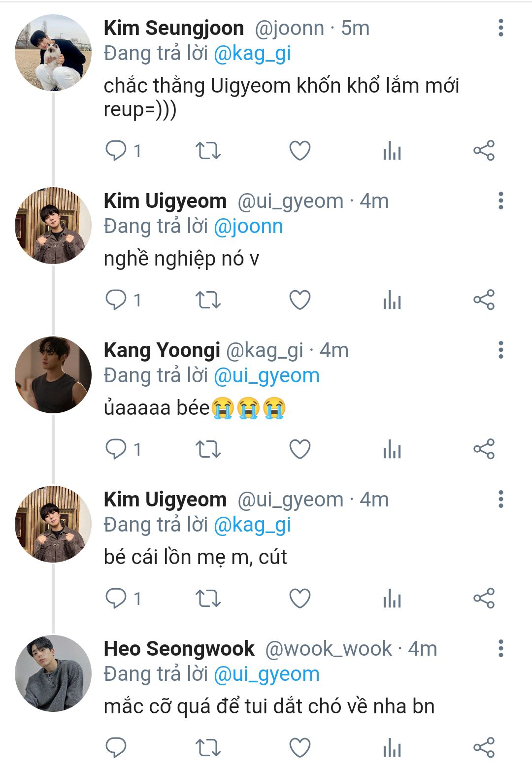Retweet the "nghề nghiệp nó v" tweet
Screen dimensions: 532x769
click(208, 300)
